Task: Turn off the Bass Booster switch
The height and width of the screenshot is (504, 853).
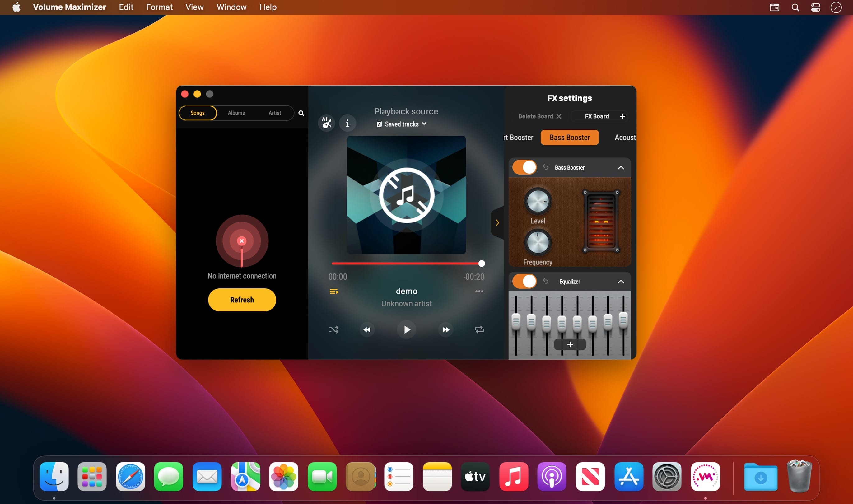Action: coord(524,167)
